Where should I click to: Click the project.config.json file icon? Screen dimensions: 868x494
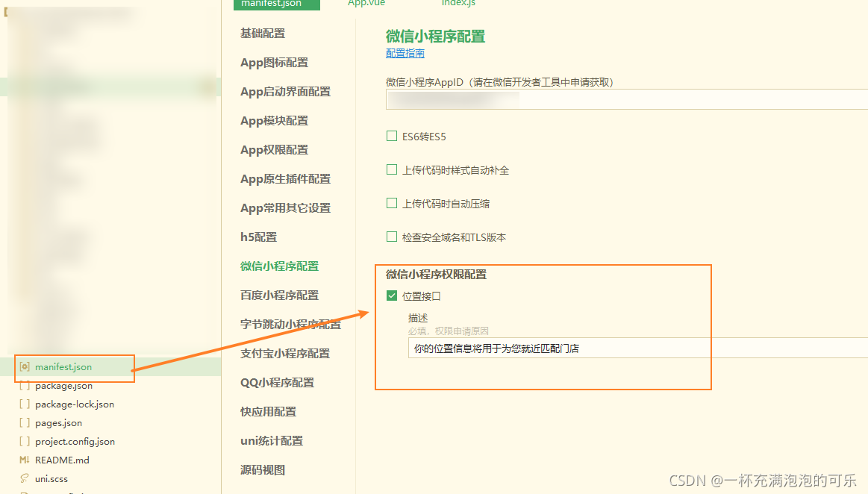pyautogui.click(x=25, y=442)
